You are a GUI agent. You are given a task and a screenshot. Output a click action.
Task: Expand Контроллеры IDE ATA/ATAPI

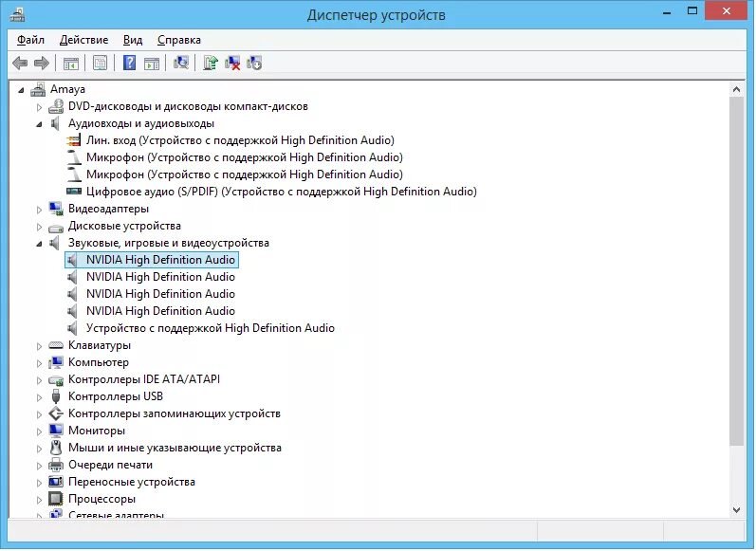point(40,380)
